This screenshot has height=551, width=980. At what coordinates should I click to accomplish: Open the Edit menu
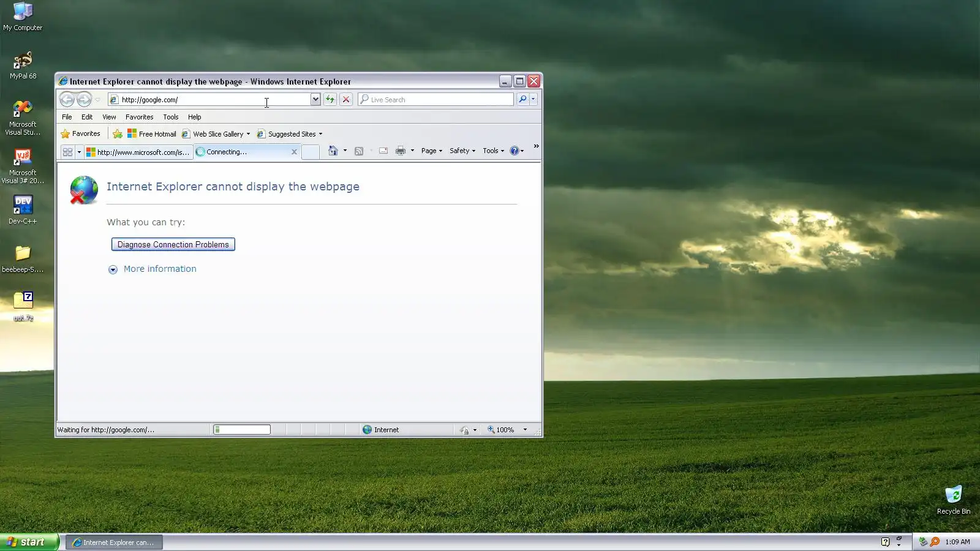pos(87,117)
